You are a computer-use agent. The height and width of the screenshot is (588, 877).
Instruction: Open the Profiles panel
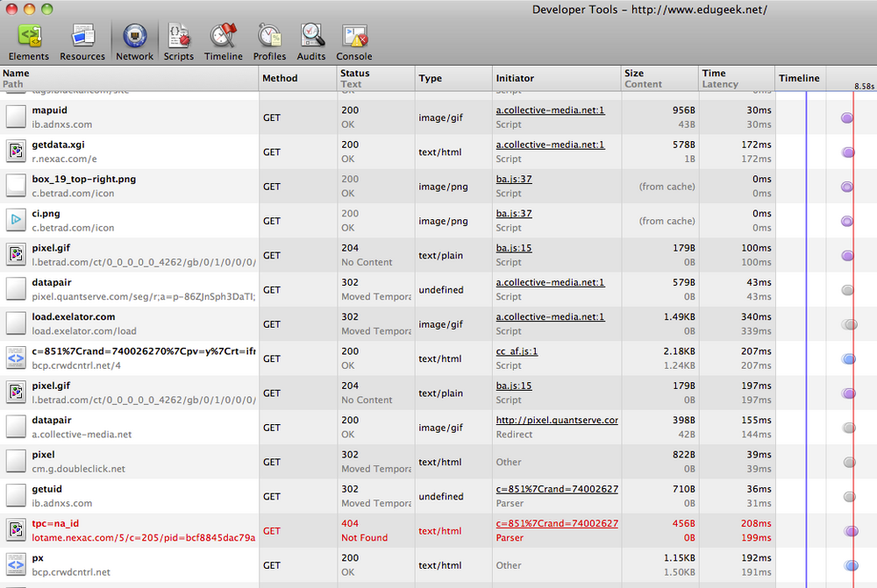click(269, 42)
